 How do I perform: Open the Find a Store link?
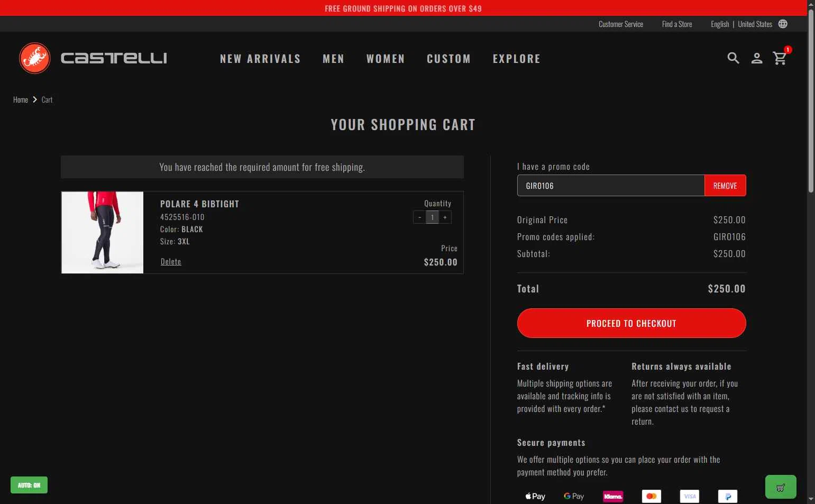click(x=677, y=24)
